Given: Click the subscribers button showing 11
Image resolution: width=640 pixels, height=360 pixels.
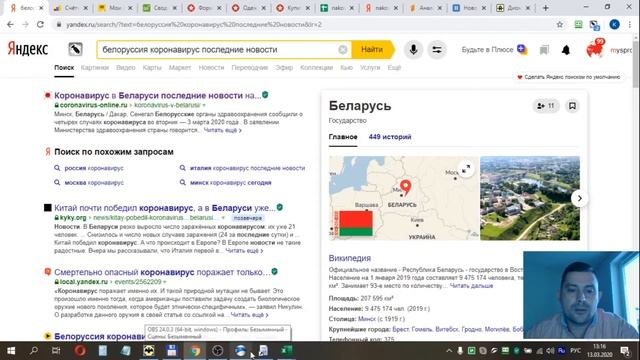Looking at the screenshot, I should [x=546, y=106].
